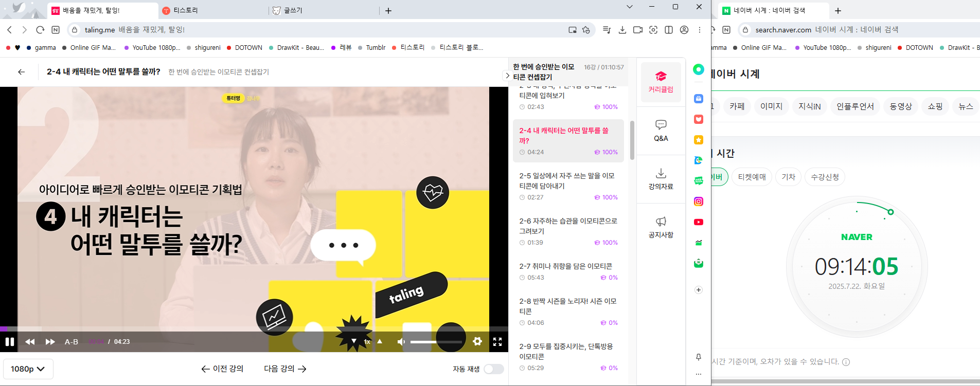Click the curriculum list scrollbar
This screenshot has height=386, width=980.
coord(632,140)
